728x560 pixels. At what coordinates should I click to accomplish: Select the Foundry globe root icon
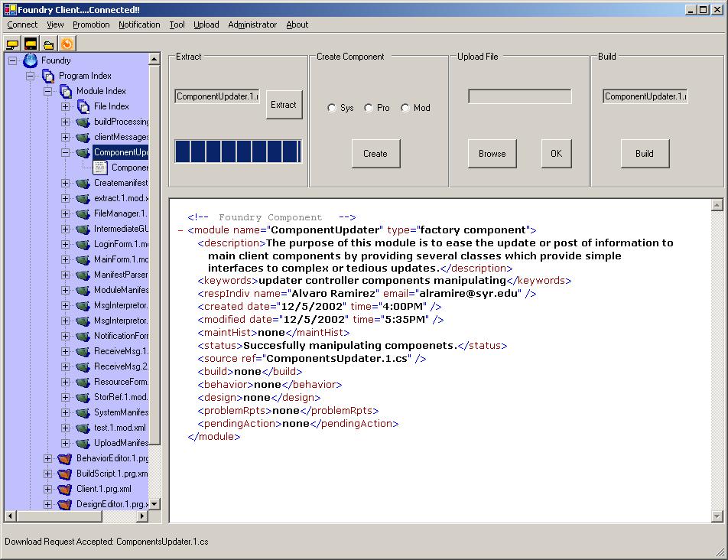click(30, 60)
